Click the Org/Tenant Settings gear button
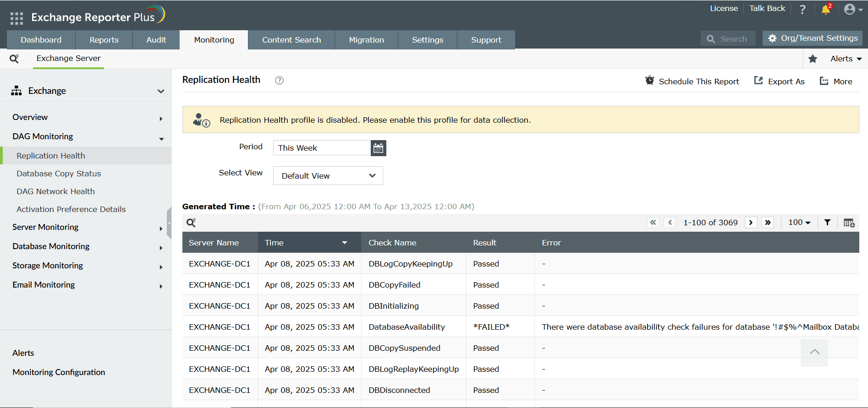The image size is (868, 408). (x=813, y=38)
